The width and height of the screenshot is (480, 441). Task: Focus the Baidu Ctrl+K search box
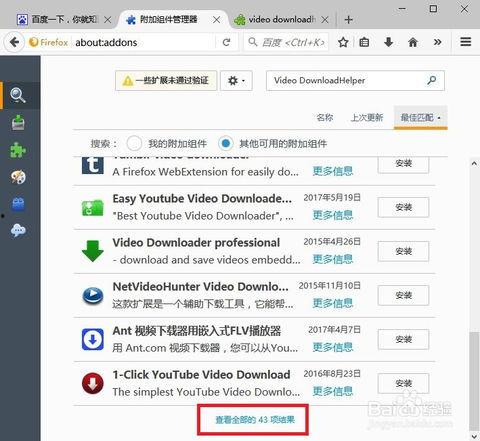[286, 42]
